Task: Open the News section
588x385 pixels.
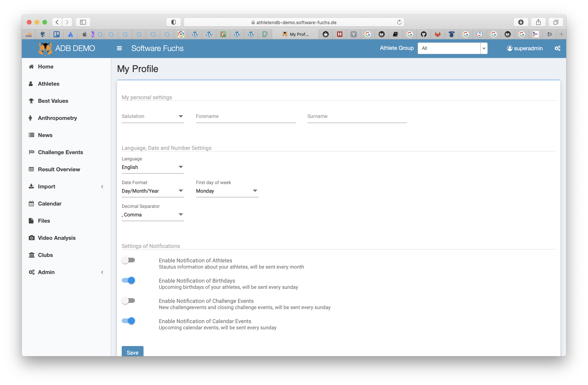Action: click(x=45, y=135)
